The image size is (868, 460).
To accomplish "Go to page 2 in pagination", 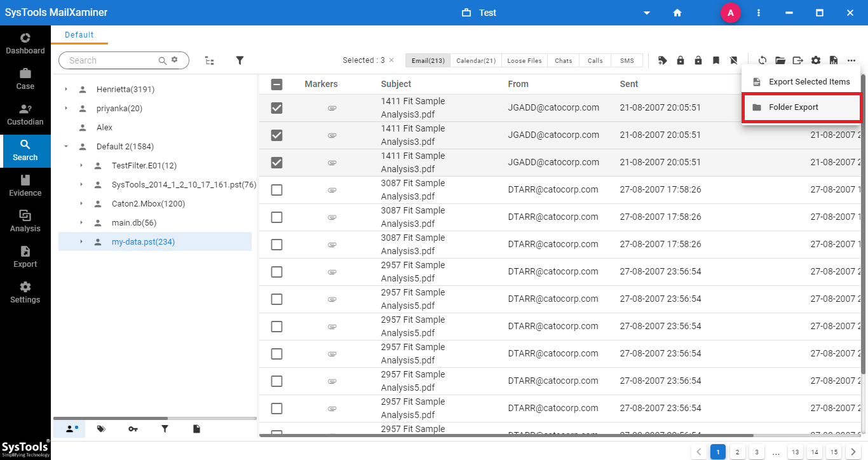I will (737, 452).
